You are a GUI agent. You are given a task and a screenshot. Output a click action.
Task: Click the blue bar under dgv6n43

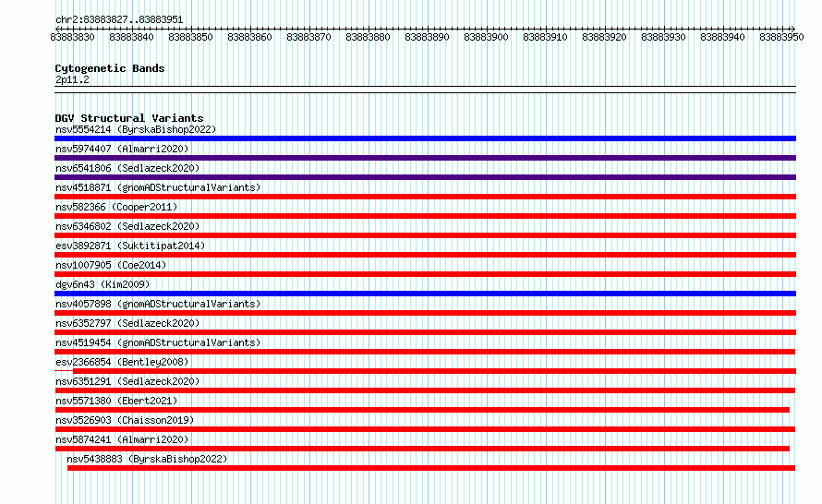coord(425,294)
